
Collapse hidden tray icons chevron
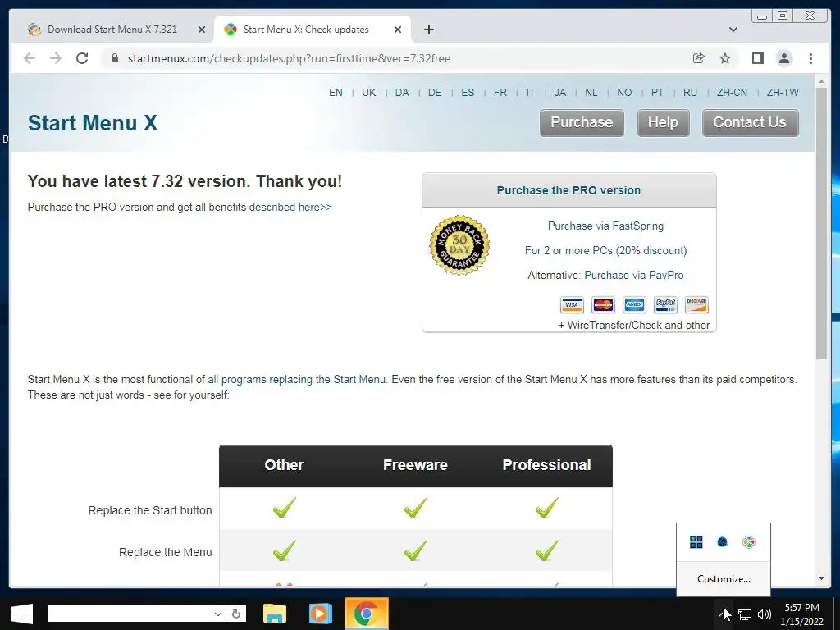(724, 614)
